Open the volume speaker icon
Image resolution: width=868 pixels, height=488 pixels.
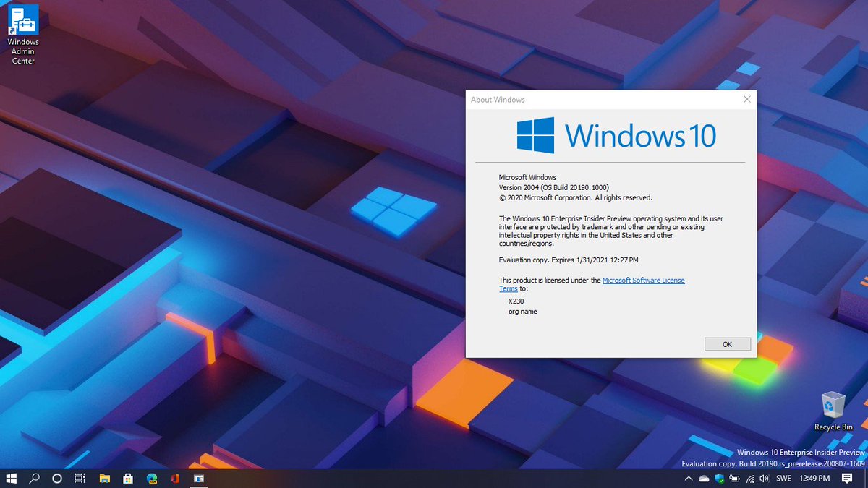tap(764, 479)
